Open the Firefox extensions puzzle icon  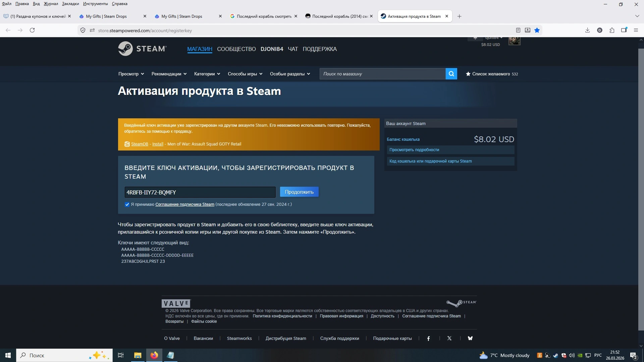pos(612,30)
